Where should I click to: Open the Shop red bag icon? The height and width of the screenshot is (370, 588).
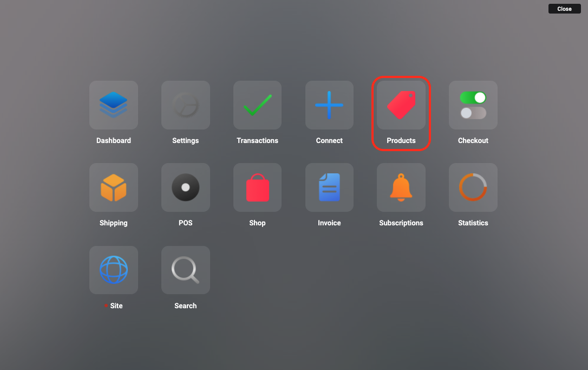tap(257, 187)
